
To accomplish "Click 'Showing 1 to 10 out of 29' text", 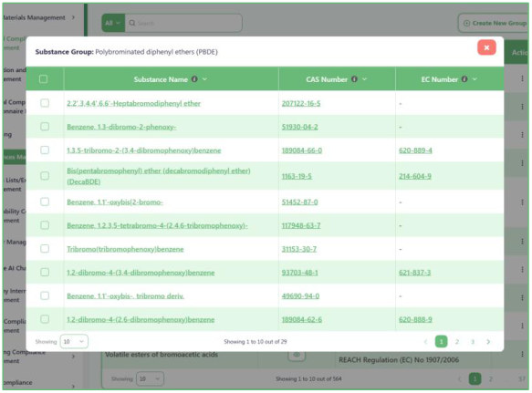I will (256, 341).
